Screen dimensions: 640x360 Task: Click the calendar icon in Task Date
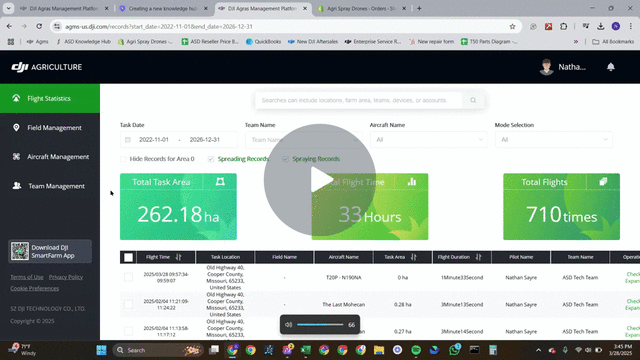click(128, 140)
